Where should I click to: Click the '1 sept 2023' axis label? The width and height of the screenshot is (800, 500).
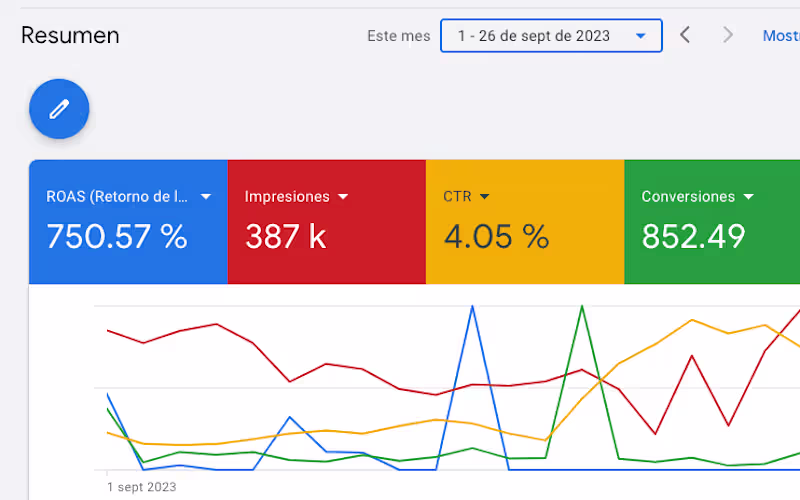(x=140, y=486)
